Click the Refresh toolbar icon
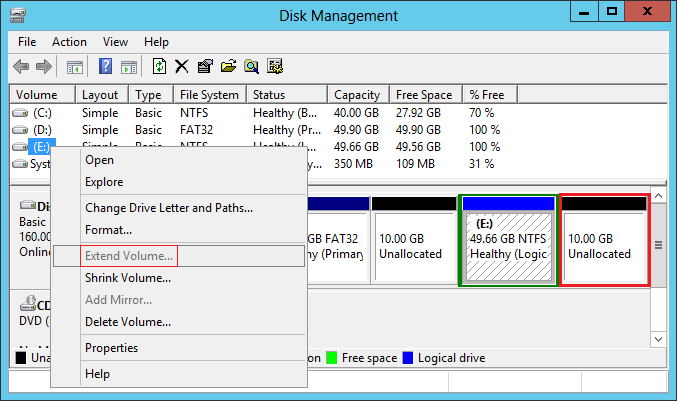Image resolution: width=677 pixels, height=401 pixels. click(x=159, y=67)
